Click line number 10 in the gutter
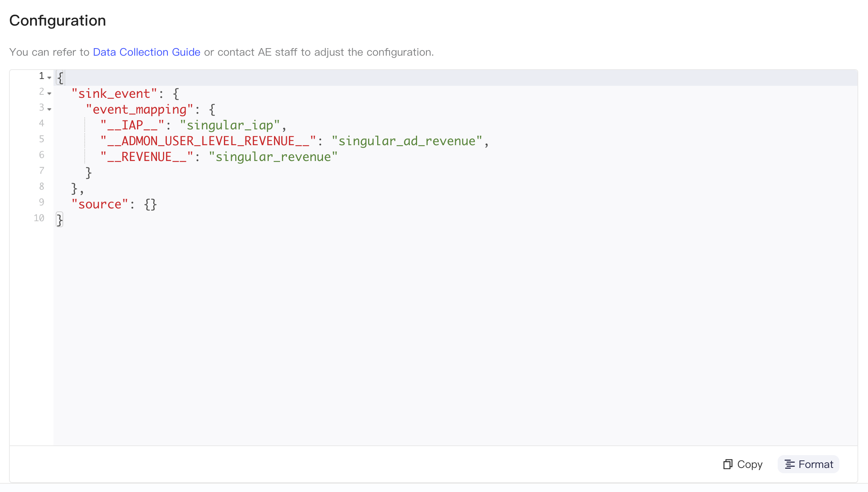 pos(39,218)
